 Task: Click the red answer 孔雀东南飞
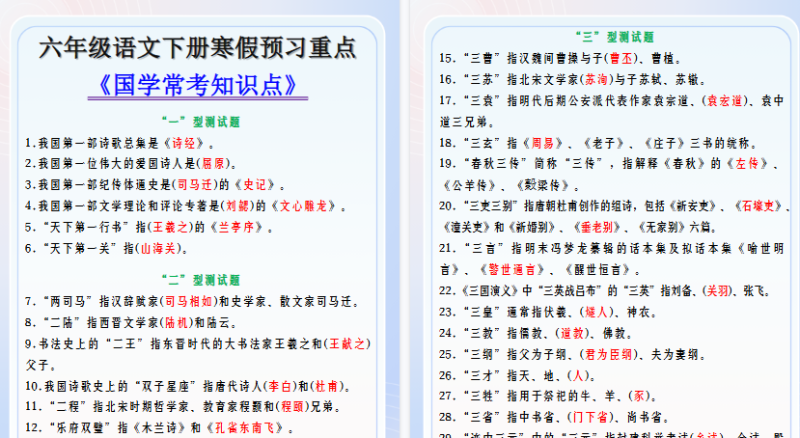tap(245, 427)
